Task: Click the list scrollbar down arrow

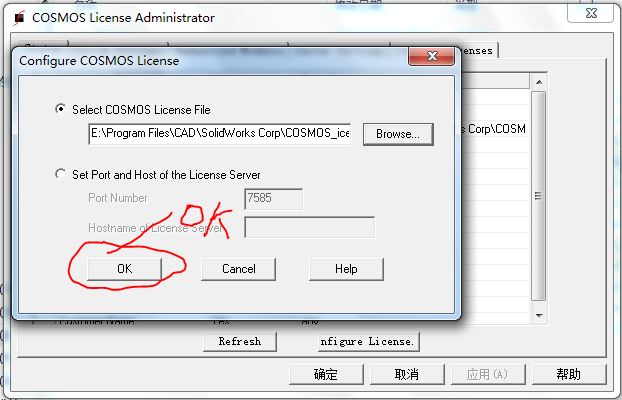Action: click(x=539, y=315)
